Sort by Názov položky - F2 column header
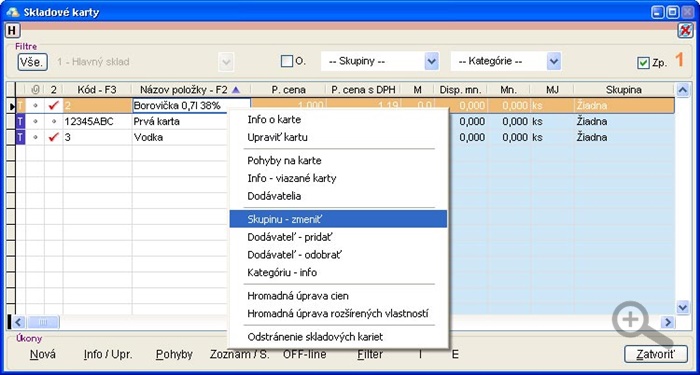 pyautogui.click(x=191, y=90)
